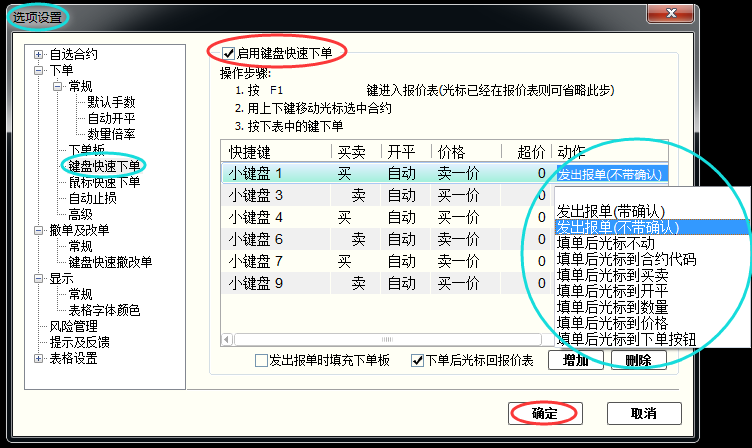Click the 快捷键 column header
Screen dimensions: 752x448
coord(276,152)
